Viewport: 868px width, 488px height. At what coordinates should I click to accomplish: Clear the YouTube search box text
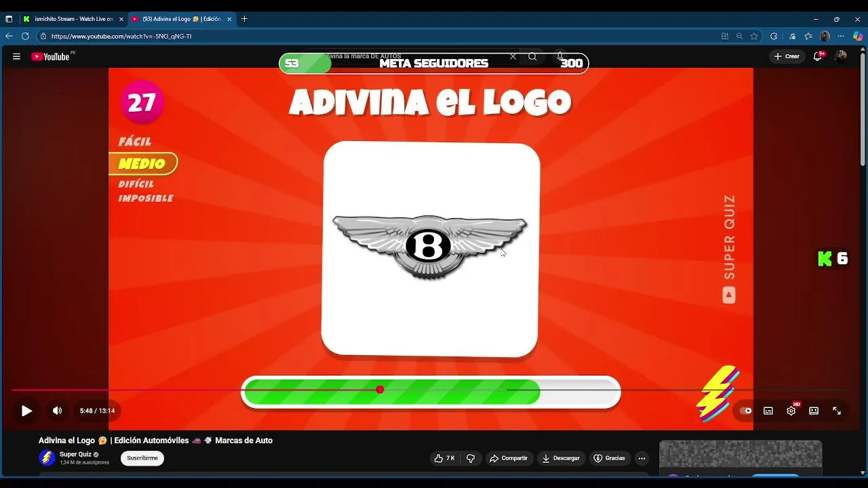(x=513, y=56)
